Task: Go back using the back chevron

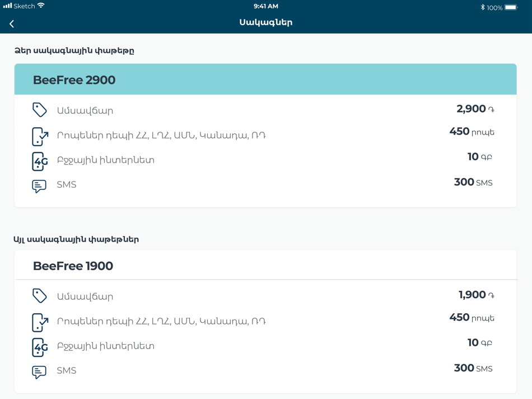Action: coord(12,24)
